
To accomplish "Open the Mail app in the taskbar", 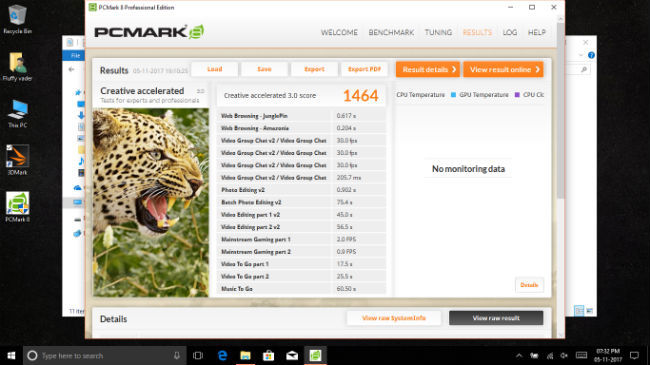I will coord(292,355).
